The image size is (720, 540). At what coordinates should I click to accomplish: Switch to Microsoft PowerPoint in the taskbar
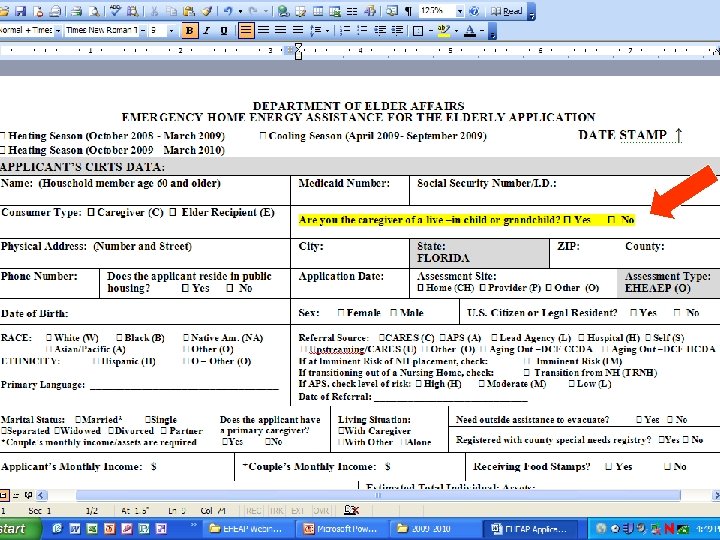pyautogui.click(x=340, y=529)
